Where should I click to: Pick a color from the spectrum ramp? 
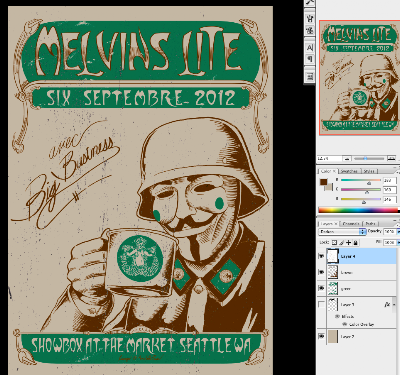pyautogui.click(x=359, y=210)
